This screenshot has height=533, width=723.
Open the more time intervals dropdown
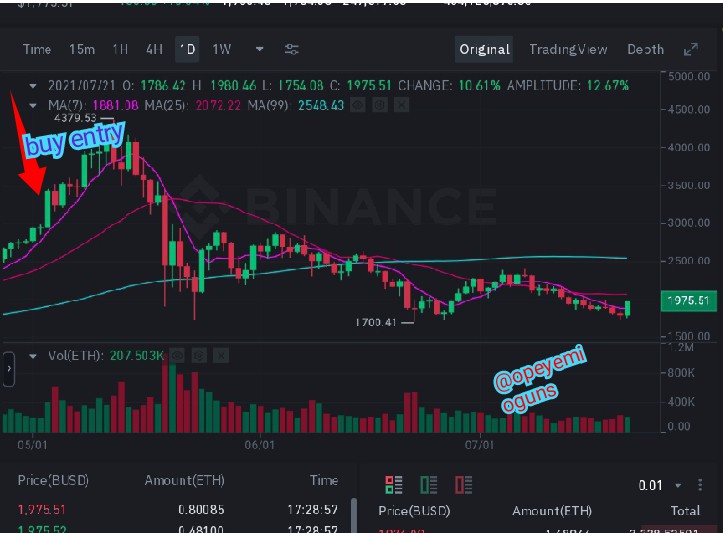click(x=260, y=49)
